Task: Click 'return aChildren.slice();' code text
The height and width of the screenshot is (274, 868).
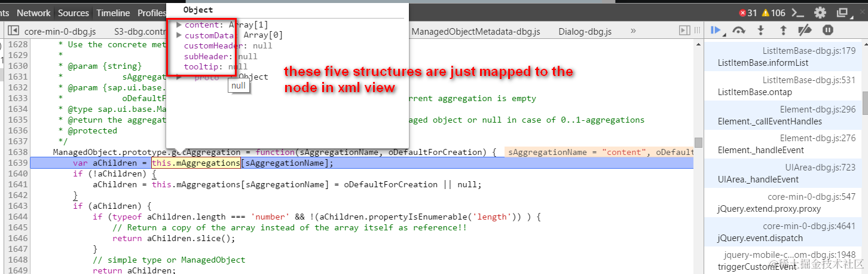Action: pyautogui.click(x=174, y=239)
